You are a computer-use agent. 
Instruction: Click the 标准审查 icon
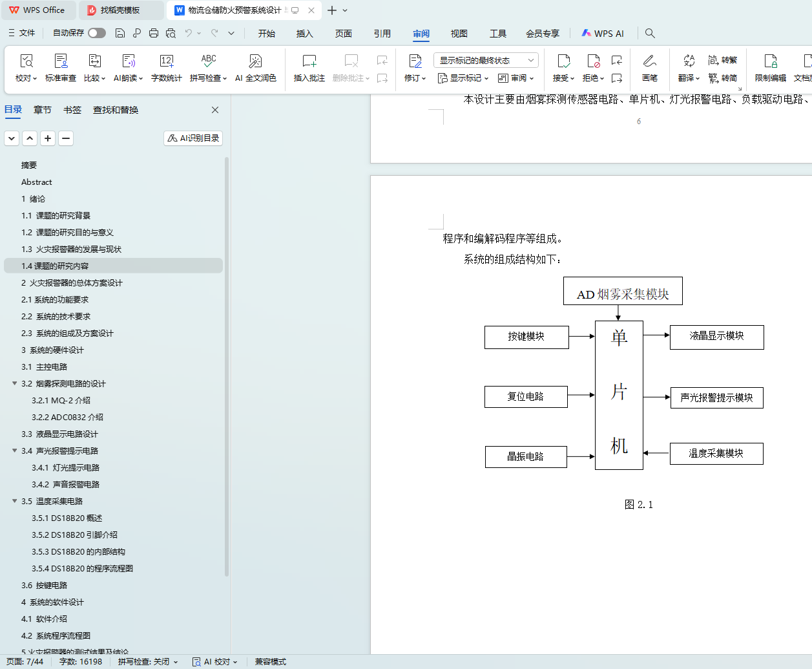point(61,61)
